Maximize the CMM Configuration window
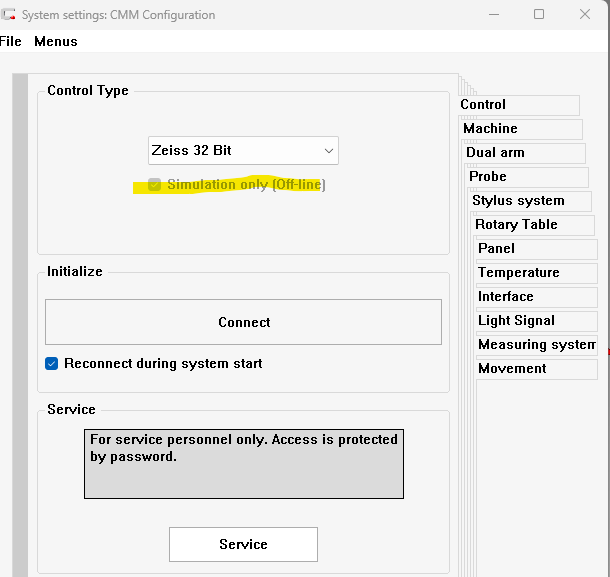Image resolution: width=610 pixels, height=577 pixels. 539,14
